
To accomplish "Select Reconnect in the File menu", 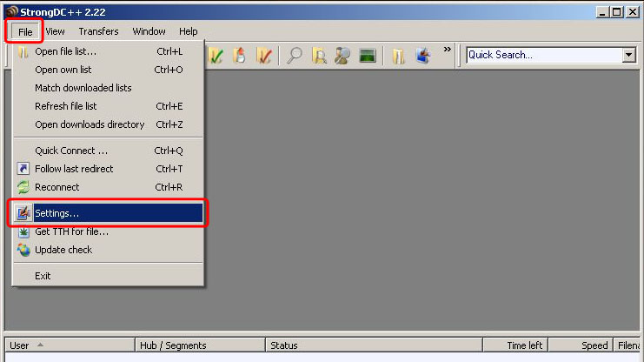I will click(x=109, y=187).
